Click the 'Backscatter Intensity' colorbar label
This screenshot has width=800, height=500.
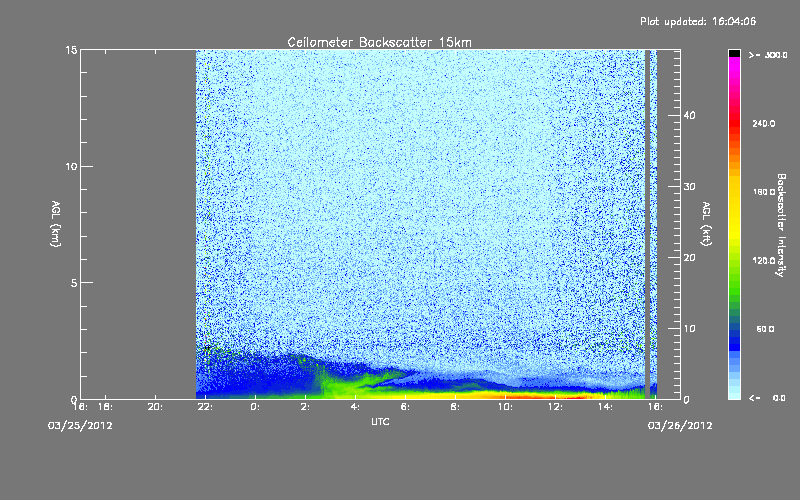781,225
